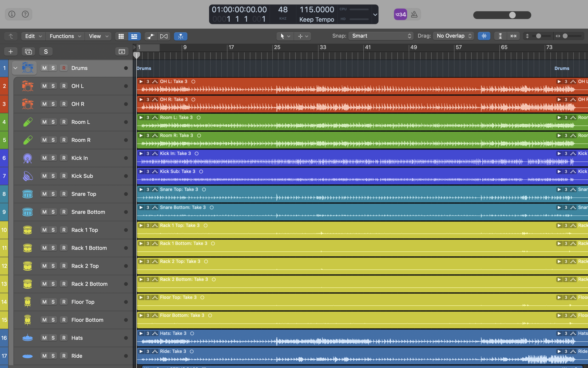Mute the Kick In track

[x=44, y=158]
